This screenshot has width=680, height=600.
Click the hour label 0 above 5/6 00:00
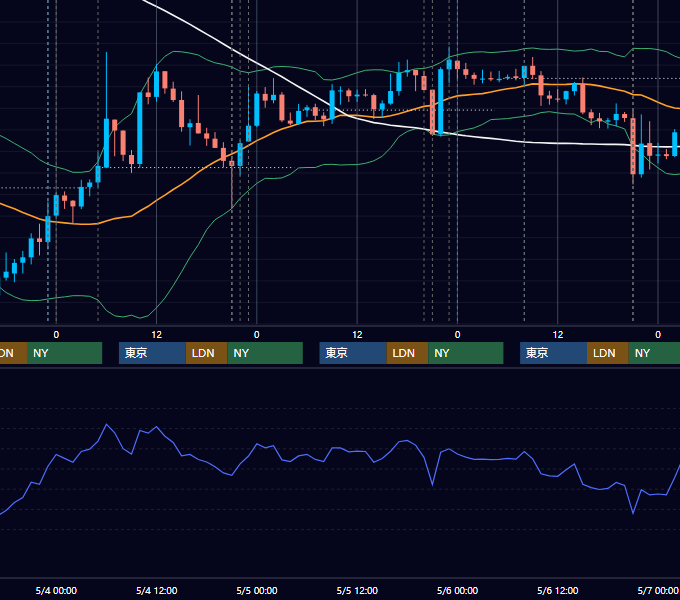[457, 335]
